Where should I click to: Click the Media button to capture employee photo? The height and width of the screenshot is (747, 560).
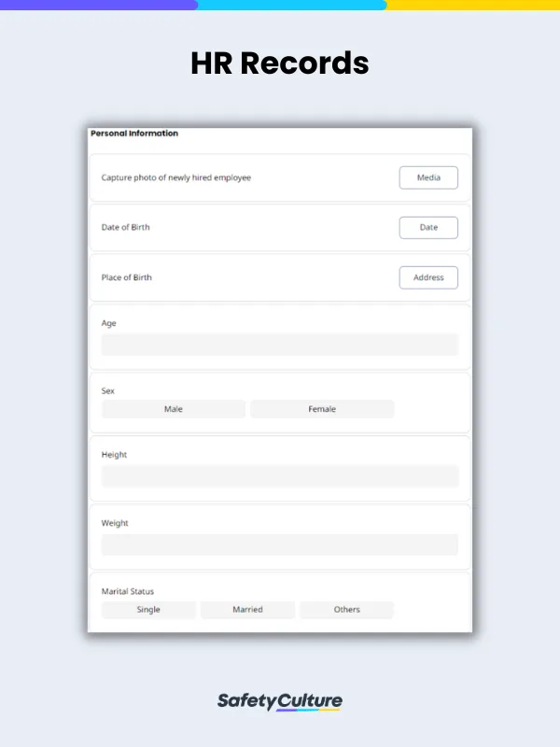click(x=428, y=177)
